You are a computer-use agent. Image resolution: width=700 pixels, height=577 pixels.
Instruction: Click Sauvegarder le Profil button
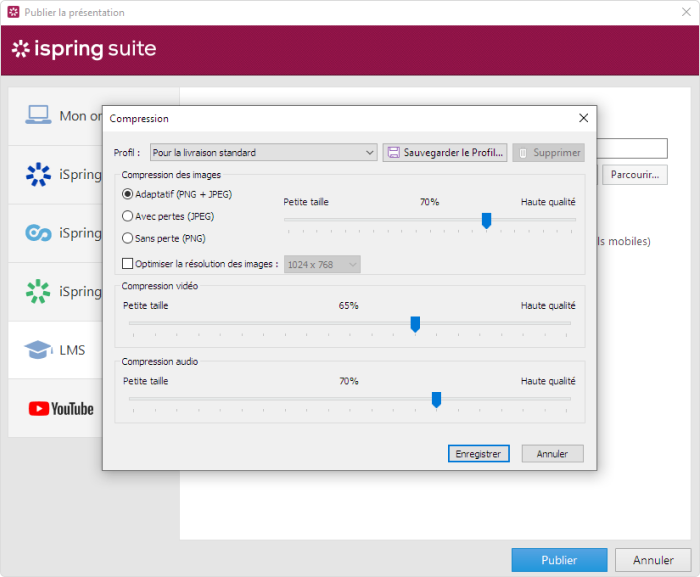point(445,152)
